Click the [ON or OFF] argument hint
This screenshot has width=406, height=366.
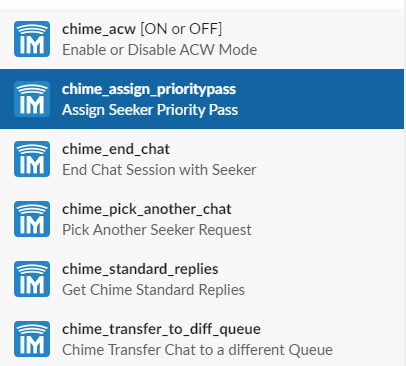click(181, 29)
